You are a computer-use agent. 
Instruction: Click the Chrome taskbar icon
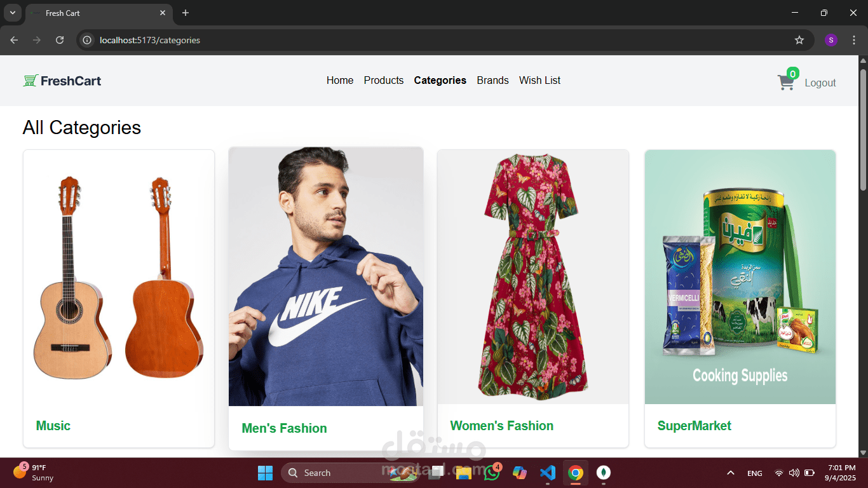576,473
